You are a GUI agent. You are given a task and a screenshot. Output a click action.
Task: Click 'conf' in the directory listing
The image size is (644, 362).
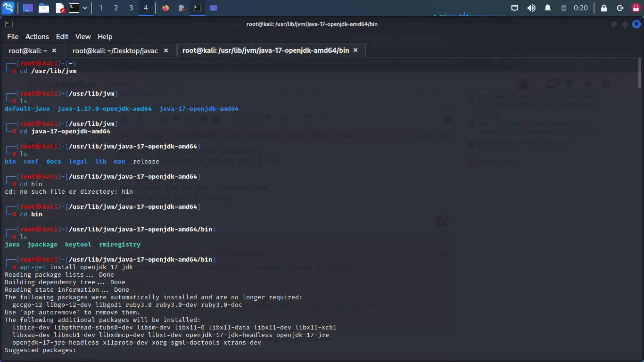tap(31, 162)
